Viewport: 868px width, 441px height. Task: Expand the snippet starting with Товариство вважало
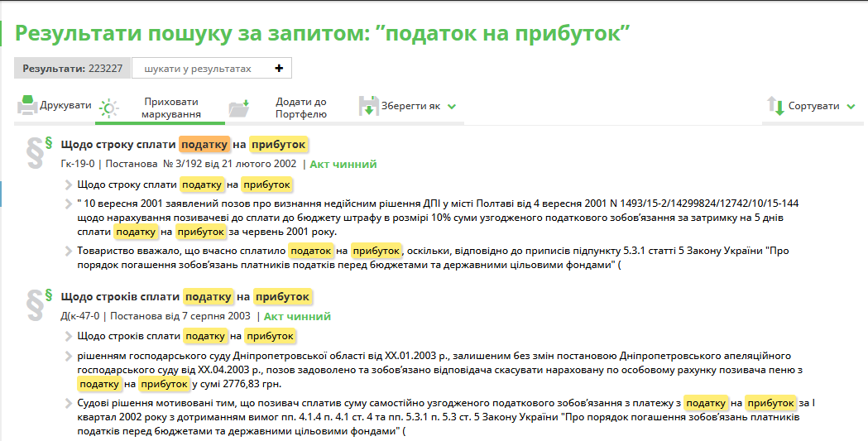click(70, 250)
